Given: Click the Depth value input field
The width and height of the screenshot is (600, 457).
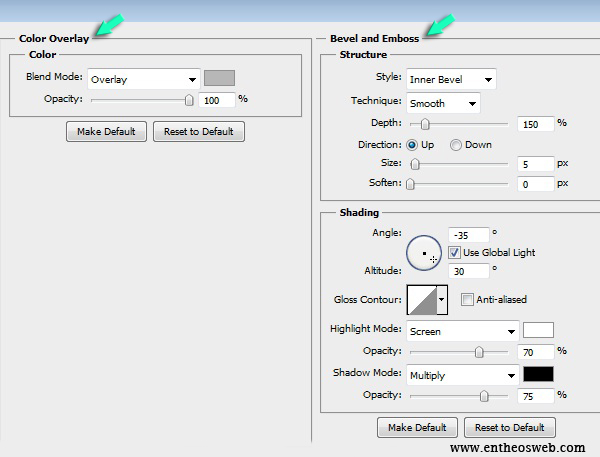Looking at the screenshot, I should [x=536, y=124].
